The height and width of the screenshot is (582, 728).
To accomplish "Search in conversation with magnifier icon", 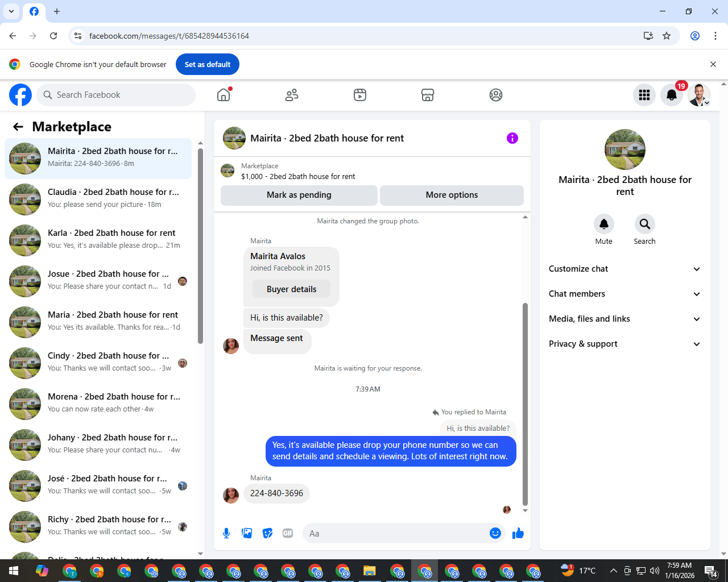I will coord(644,224).
